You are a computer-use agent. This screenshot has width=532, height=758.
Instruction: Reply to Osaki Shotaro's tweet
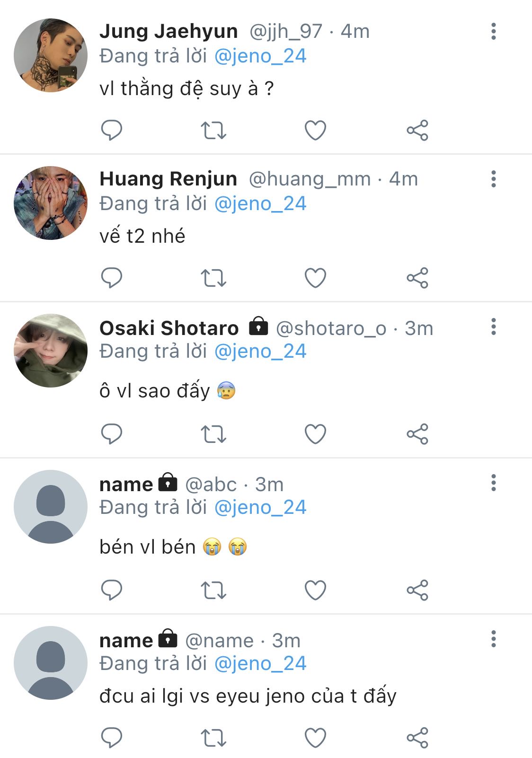click(112, 434)
